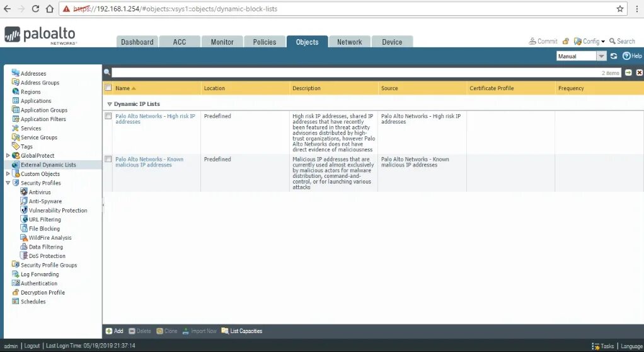Click the Tags icon

(x=16, y=146)
